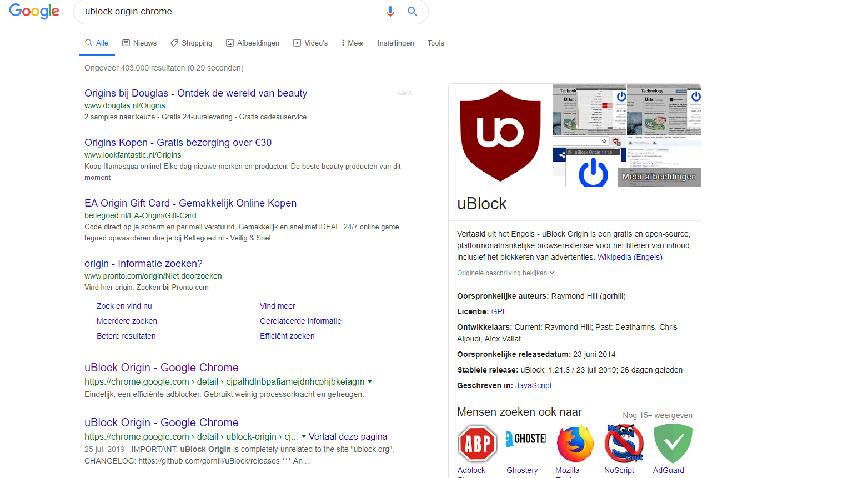
Task: Open the Mozilla Firefox icon suggestion
Action: (575, 444)
